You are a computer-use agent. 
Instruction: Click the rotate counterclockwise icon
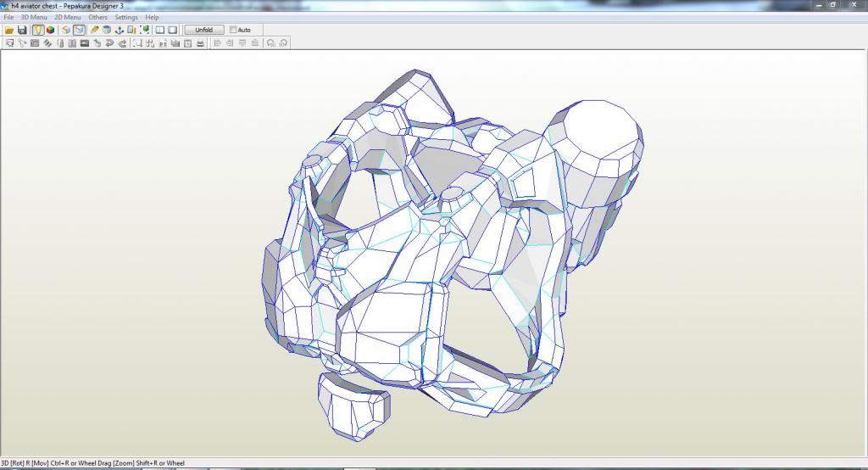(x=270, y=43)
